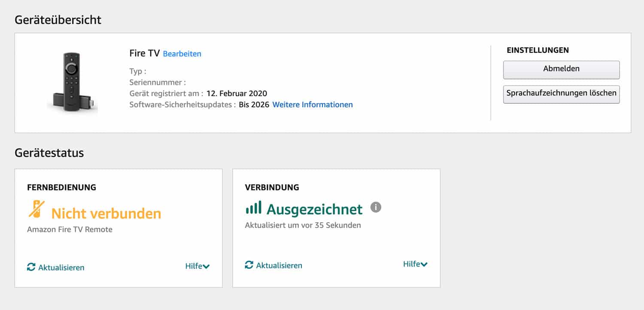Image resolution: width=644 pixels, height=310 pixels.
Task: Expand Hilfe in the Fernbedienung card
Action: [x=197, y=266]
